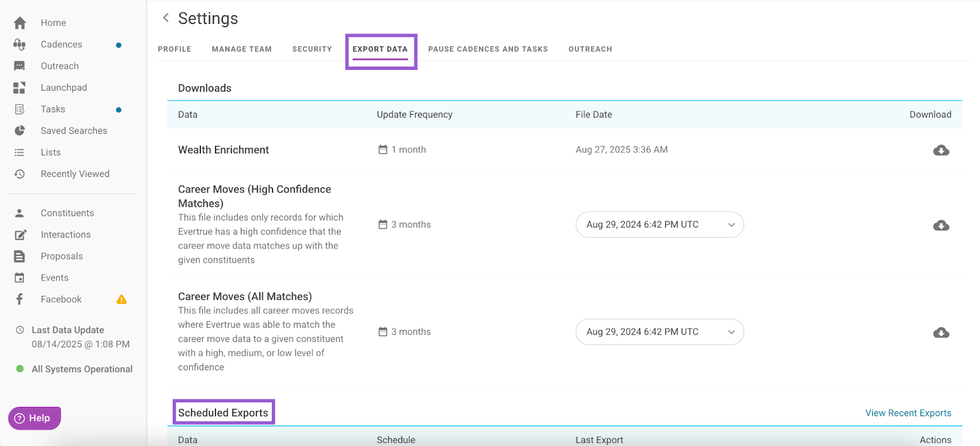
Task: Open Constituents in the sidebar
Action: coord(67,213)
